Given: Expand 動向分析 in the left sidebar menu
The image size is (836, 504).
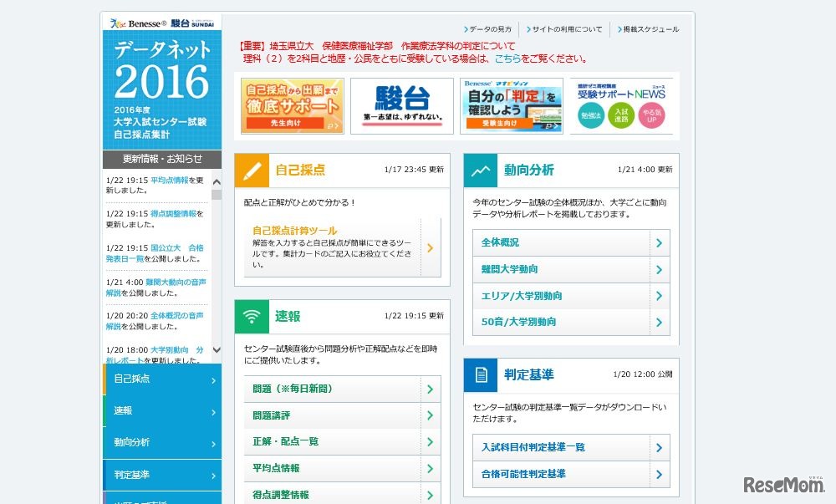Looking at the screenshot, I should pyautogui.click(x=162, y=442).
